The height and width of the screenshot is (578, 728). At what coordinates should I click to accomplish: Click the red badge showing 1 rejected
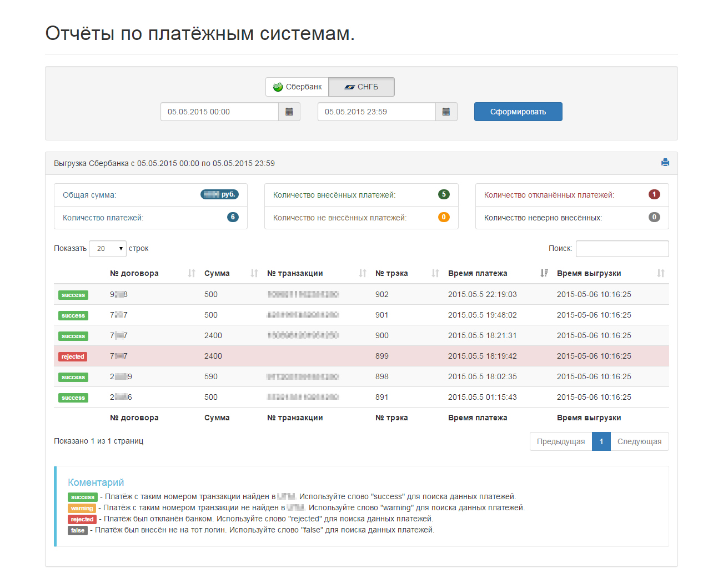point(654,194)
